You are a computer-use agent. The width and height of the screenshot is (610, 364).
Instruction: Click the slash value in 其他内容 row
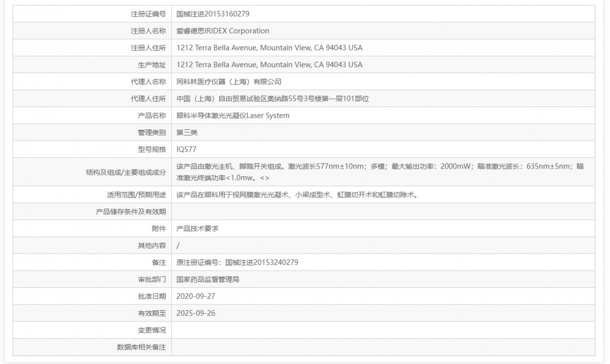tap(178, 245)
